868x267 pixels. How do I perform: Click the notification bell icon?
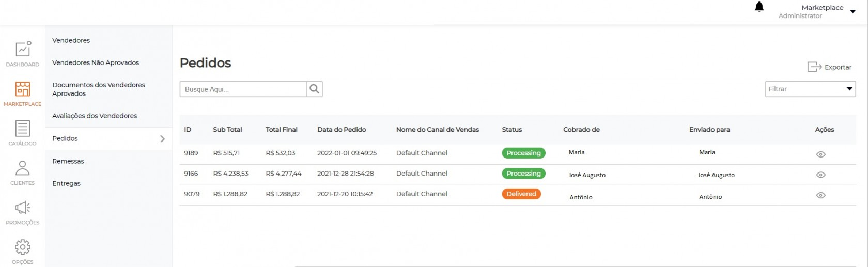[759, 7]
